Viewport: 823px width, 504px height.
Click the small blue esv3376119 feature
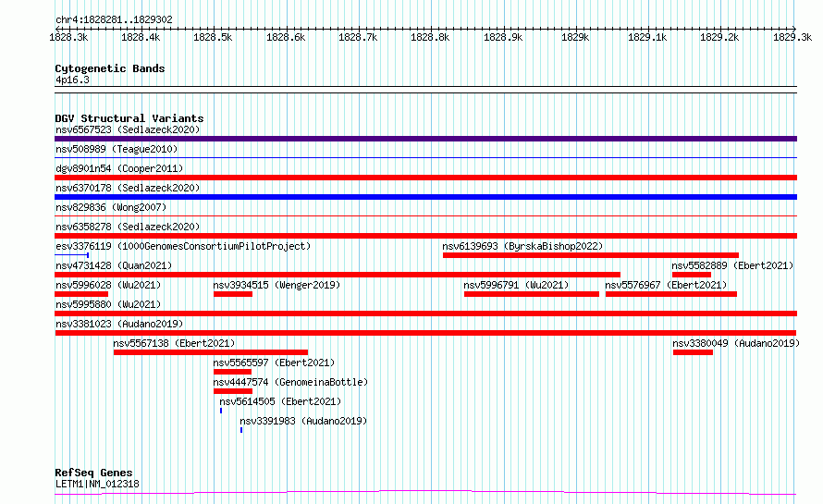point(72,255)
